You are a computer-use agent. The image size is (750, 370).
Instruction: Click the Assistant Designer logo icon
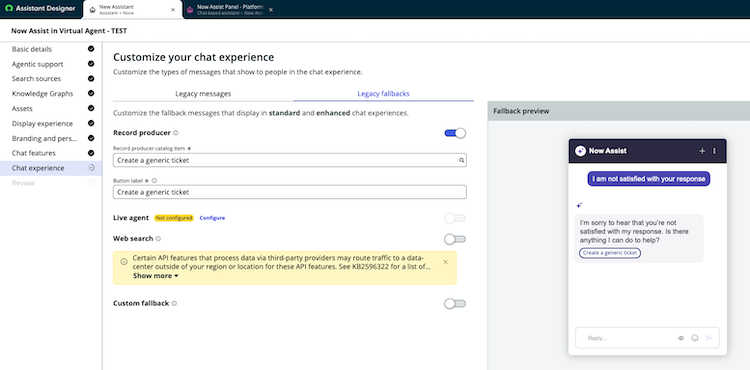click(x=9, y=9)
